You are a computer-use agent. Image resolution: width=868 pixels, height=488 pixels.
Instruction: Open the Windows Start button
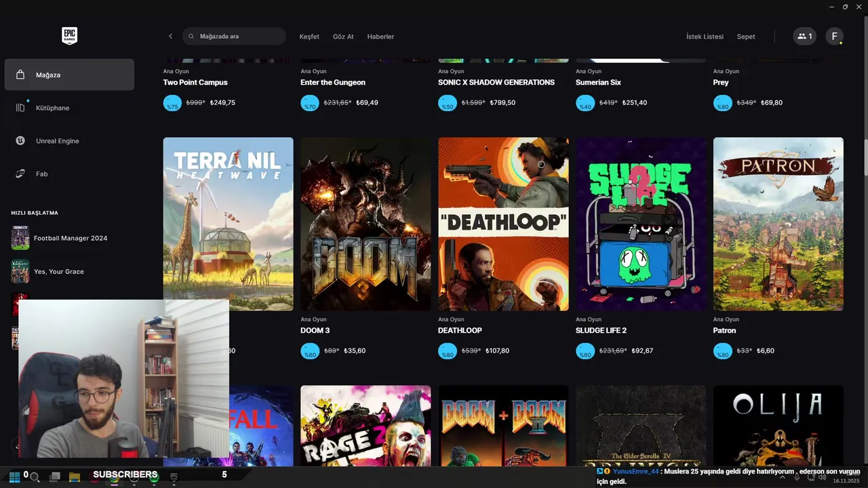tap(14, 476)
